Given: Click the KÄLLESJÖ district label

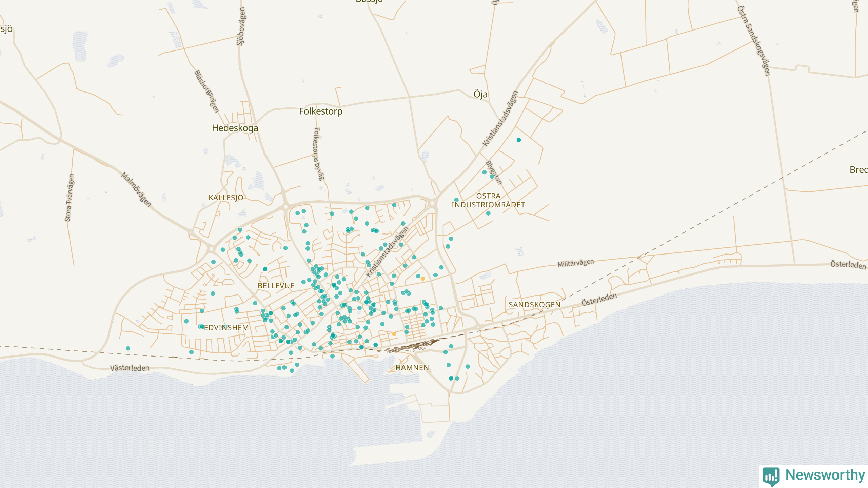Looking at the screenshot, I should (226, 198).
